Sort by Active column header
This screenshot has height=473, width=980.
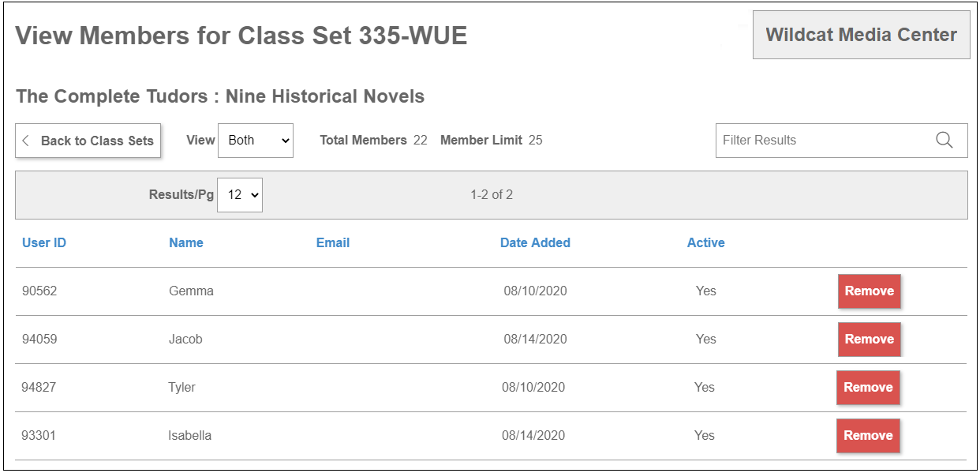pos(705,242)
